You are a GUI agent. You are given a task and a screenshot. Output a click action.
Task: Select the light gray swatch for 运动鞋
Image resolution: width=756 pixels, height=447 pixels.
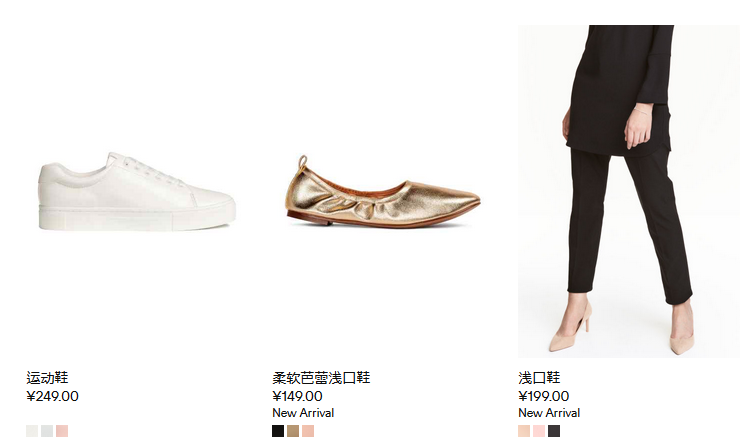pyautogui.click(x=47, y=431)
